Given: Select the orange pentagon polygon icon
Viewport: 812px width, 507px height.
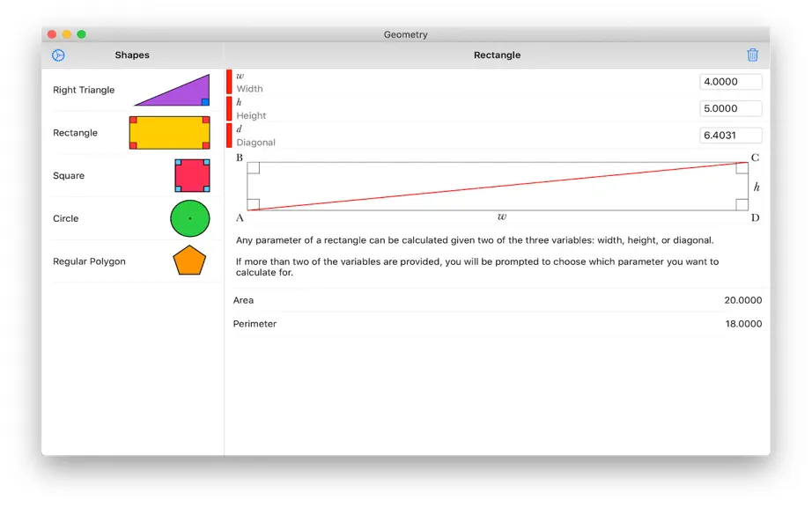Looking at the screenshot, I should pyautogui.click(x=189, y=261).
